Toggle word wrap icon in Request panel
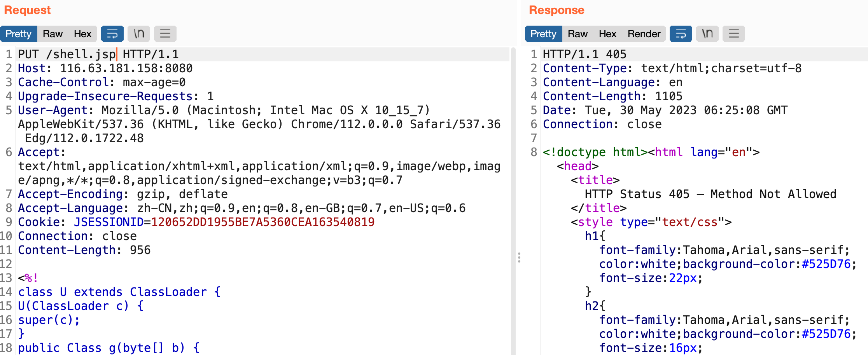Image resolution: width=868 pixels, height=355 pixels. 112,34
